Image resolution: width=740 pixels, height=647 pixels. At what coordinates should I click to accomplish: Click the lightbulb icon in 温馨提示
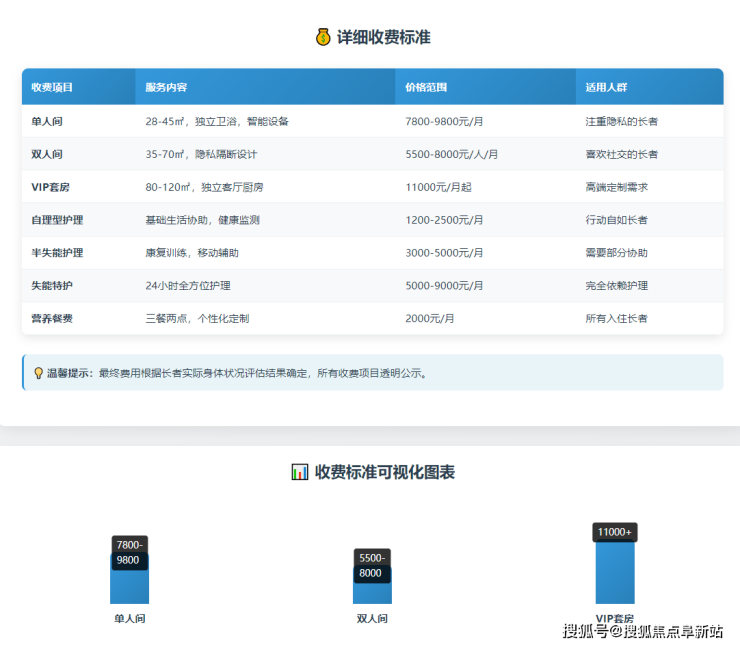click(x=39, y=373)
